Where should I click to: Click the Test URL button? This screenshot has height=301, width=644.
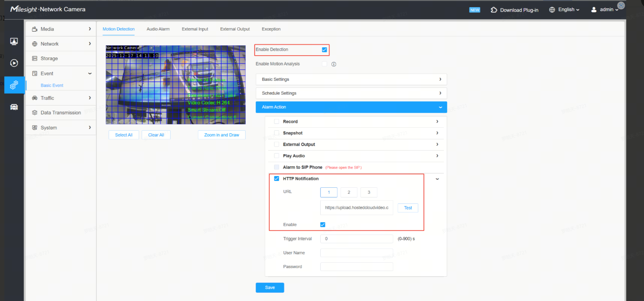pos(408,208)
